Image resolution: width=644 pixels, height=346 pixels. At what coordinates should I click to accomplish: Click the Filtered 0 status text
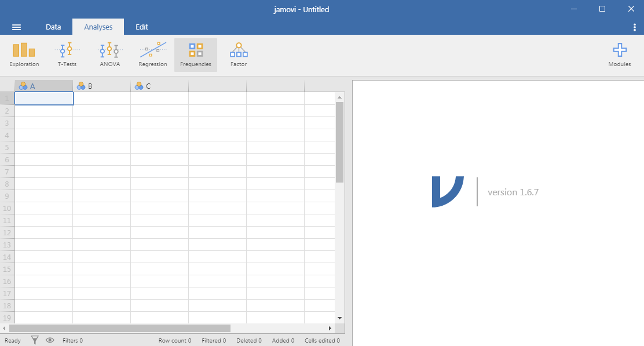click(x=214, y=341)
